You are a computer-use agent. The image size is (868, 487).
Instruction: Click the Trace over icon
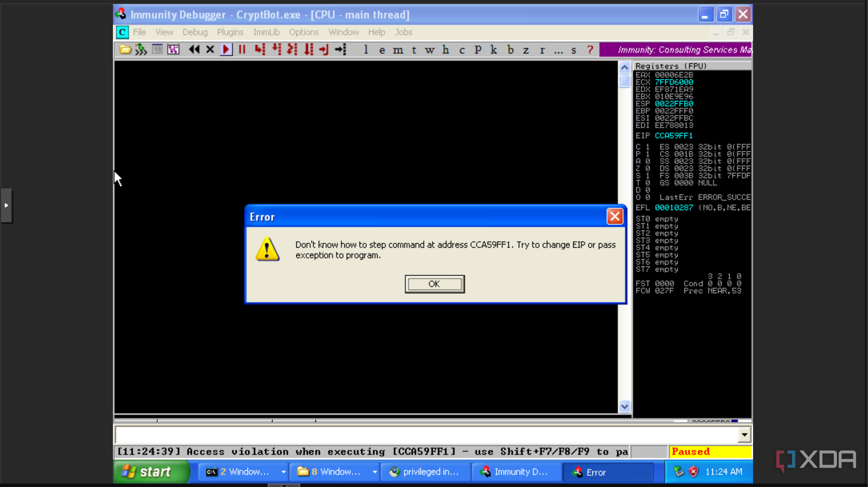click(308, 50)
